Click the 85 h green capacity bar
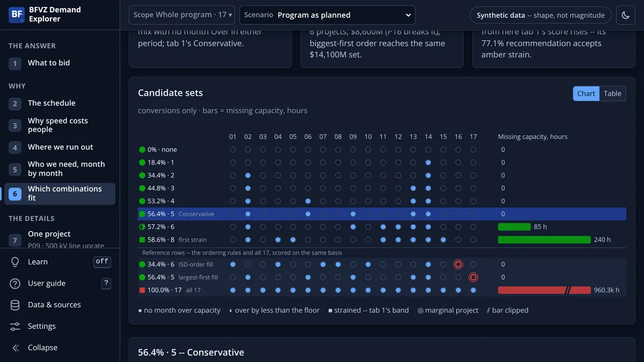The image size is (644, 362). (x=514, y=227)
